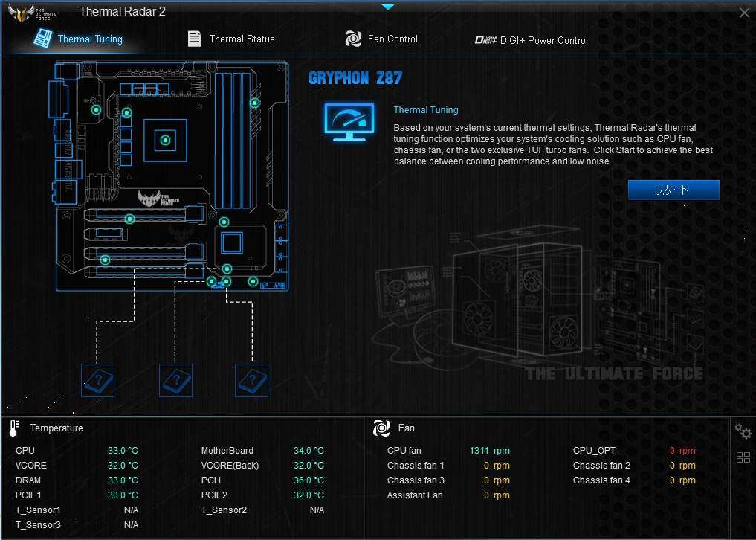Click the DRAM temperature label
The height and width of the screenshot is (540, 756).
(x=28, y=480)
